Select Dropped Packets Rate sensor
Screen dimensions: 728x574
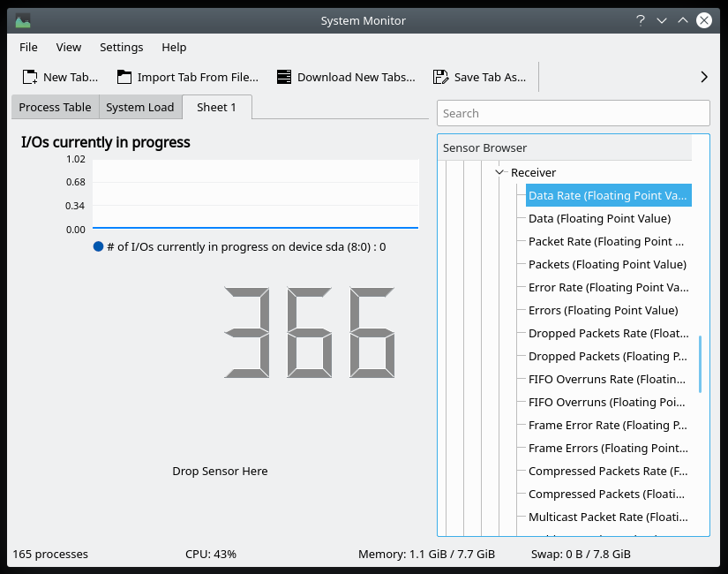coord(608,333)
